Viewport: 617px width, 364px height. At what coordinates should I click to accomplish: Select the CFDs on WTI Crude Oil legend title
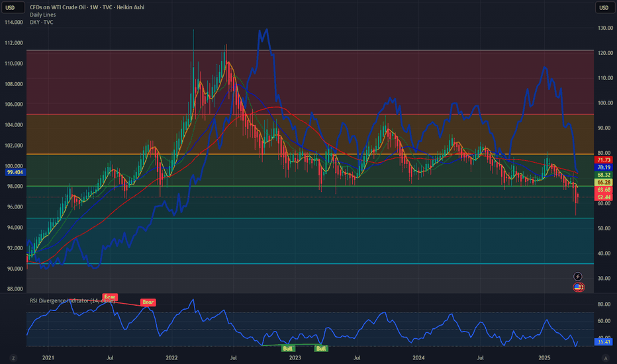point(87,7)
